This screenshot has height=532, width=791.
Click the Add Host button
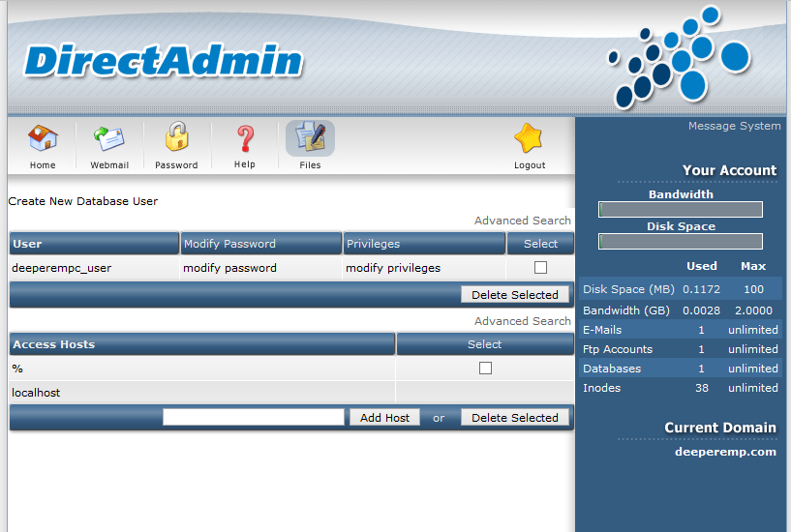384,418
